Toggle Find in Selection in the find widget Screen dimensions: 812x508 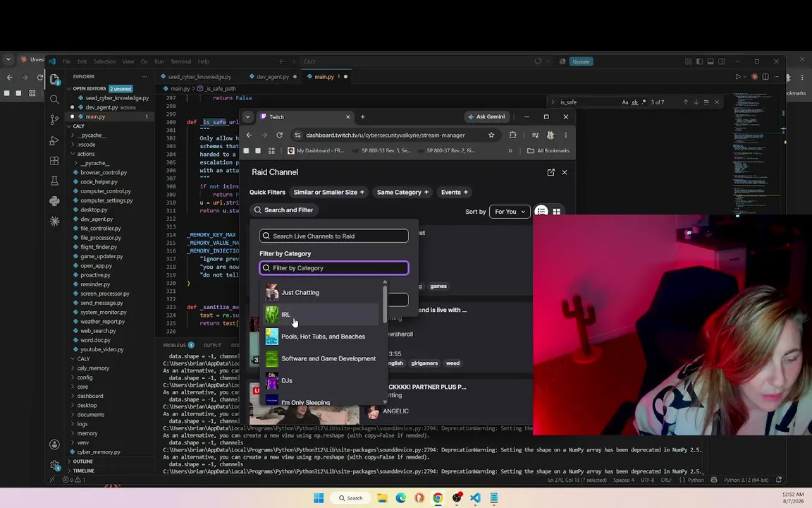click(x=706, y=102)
